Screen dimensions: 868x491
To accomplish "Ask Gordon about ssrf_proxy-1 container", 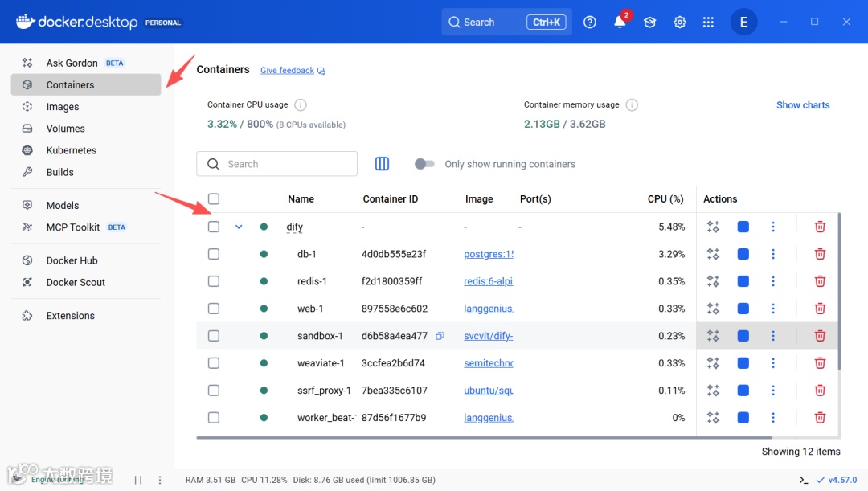I will point(713,391).
